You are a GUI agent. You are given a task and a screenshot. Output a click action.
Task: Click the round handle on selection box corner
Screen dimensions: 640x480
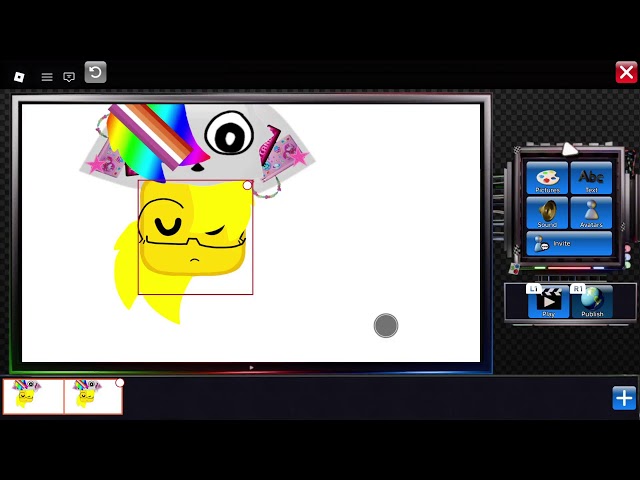[247, 185]
